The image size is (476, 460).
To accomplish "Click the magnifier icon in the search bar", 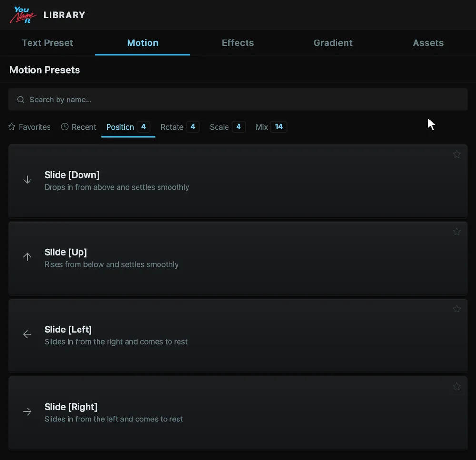I will (x=20, y=100).
